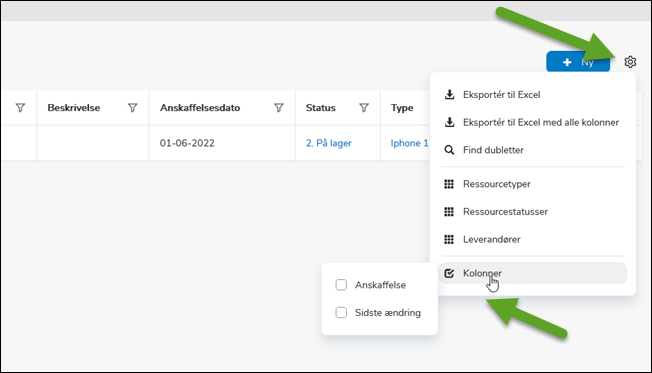Screen dimensions: 652x373
Task: Click the filter icon in Status column
Action: (364, 108)
